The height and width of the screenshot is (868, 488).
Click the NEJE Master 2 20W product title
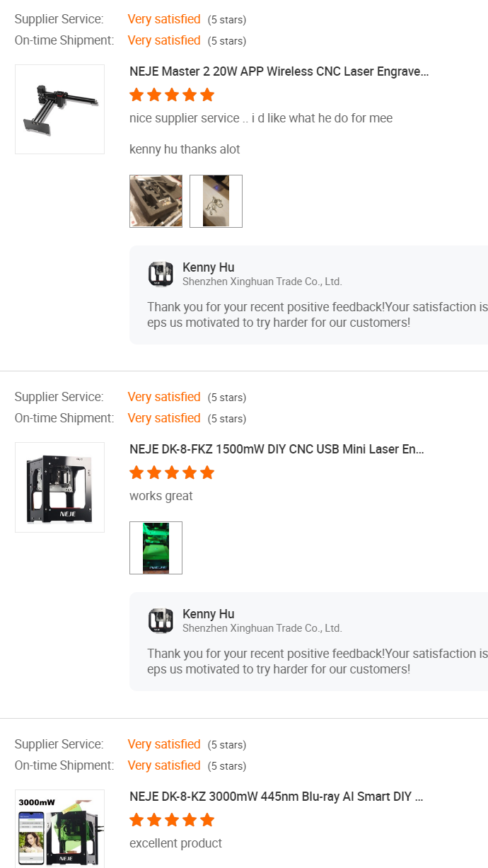(279, 71)
